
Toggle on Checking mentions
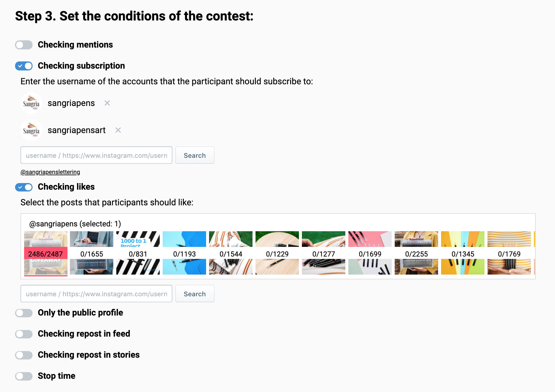[24, 45]
